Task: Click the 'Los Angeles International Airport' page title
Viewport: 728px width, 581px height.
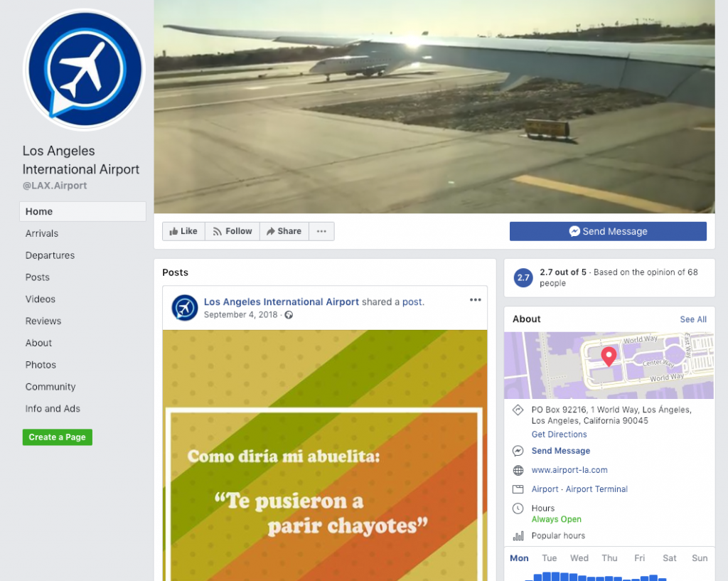Action: click(x=81, y=160)
